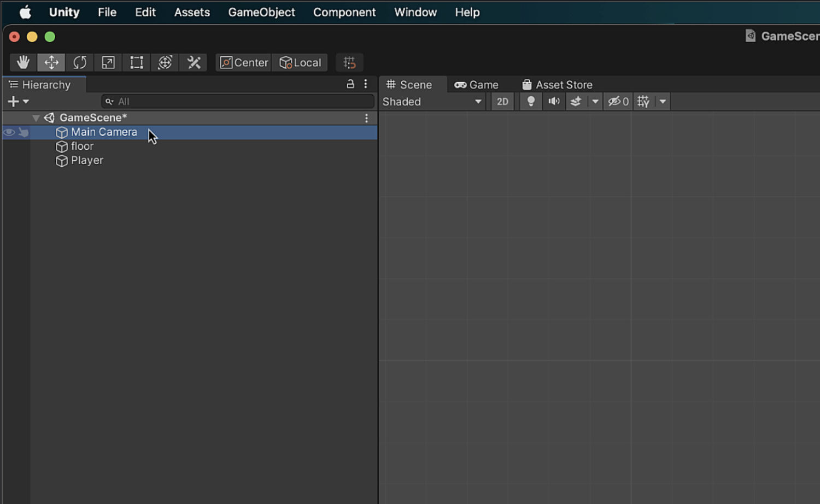Collapse the GameScene tree
The height and width of the screenshot is (504, 820).
pyautogui.click(x=36, y=118)
